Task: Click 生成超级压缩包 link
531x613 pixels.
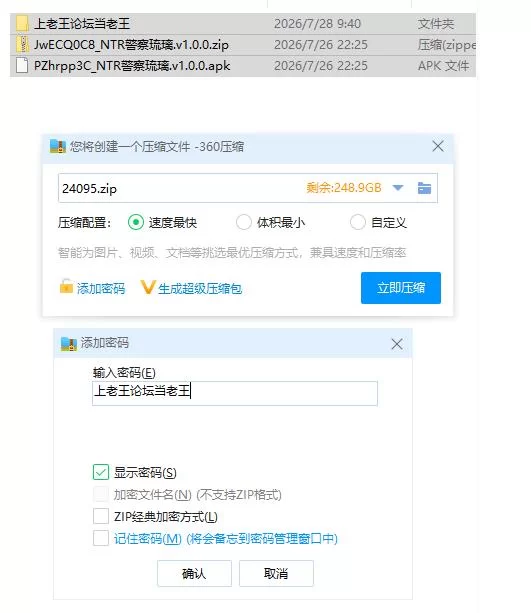Action: (x=200, y=289)
